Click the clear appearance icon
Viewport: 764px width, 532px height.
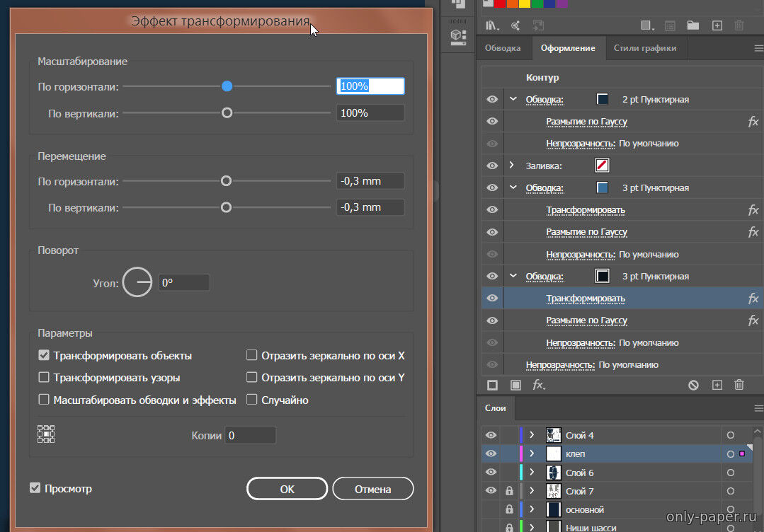coord(693,385)
